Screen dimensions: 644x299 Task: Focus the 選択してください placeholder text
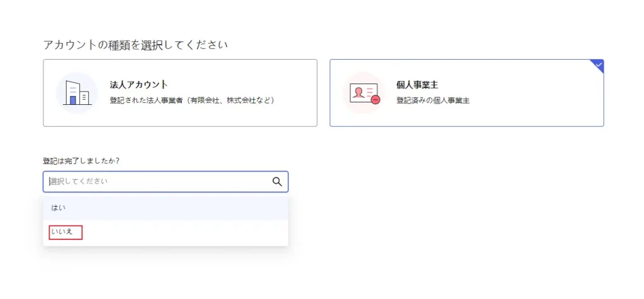(x=79, y=182)
